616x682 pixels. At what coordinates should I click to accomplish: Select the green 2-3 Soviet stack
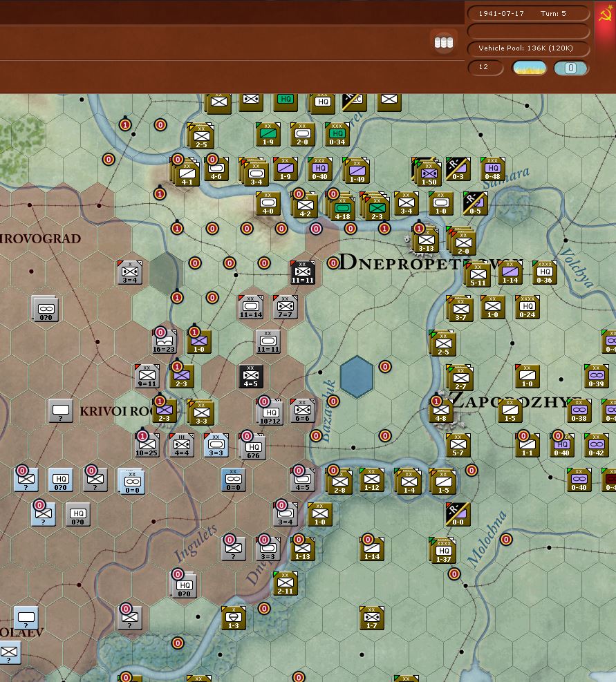(x=375, y=206)
